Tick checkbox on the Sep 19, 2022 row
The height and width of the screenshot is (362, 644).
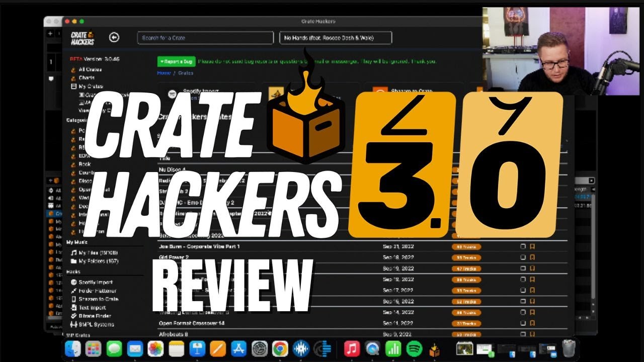523,268
